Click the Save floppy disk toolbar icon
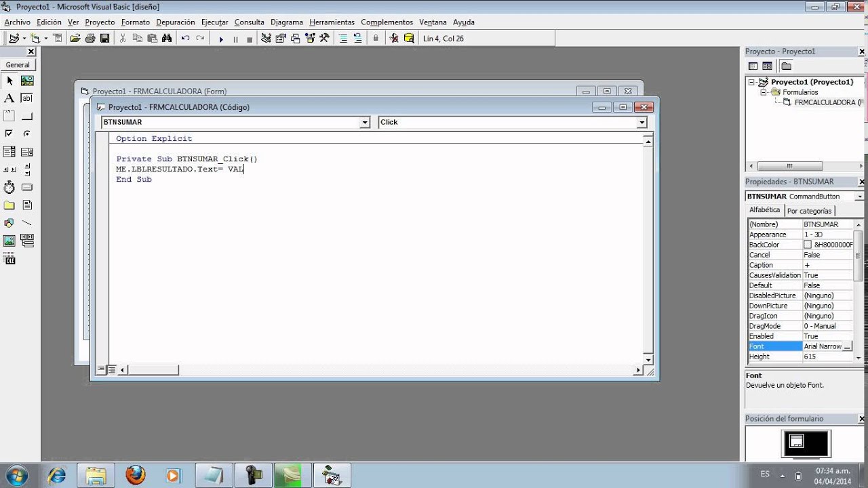Screen dimensions: 868x488 (x=104, y=39)
